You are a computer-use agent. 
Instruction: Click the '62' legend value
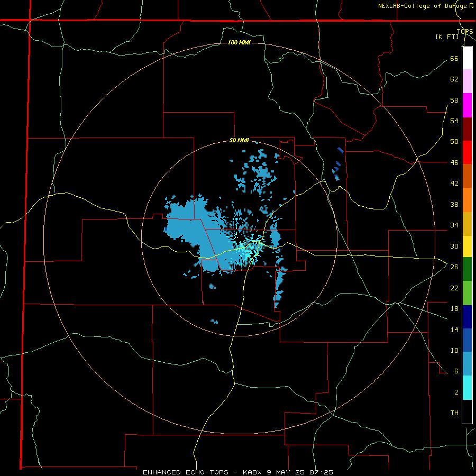point(454,79)
